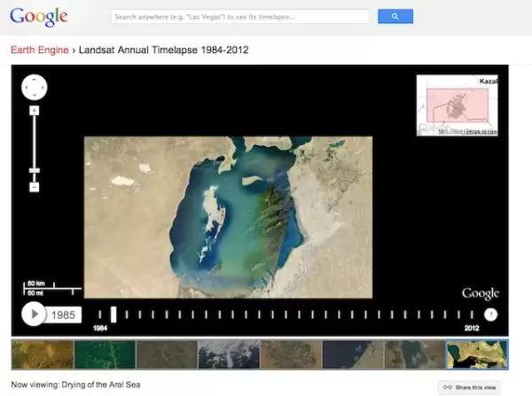Click the zoom out minus button
532x396 pixels.
click(x=34, y=187)
